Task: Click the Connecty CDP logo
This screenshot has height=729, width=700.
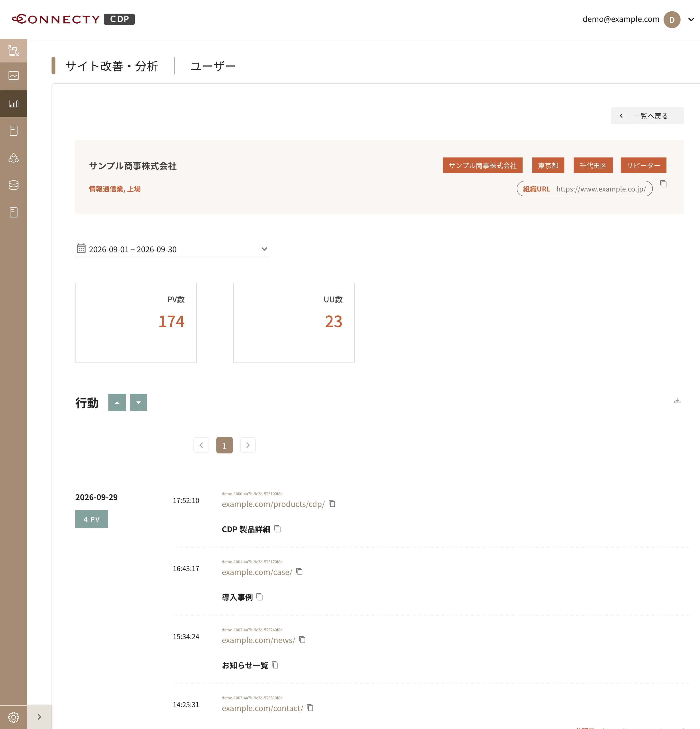Action: coord(73,19)
